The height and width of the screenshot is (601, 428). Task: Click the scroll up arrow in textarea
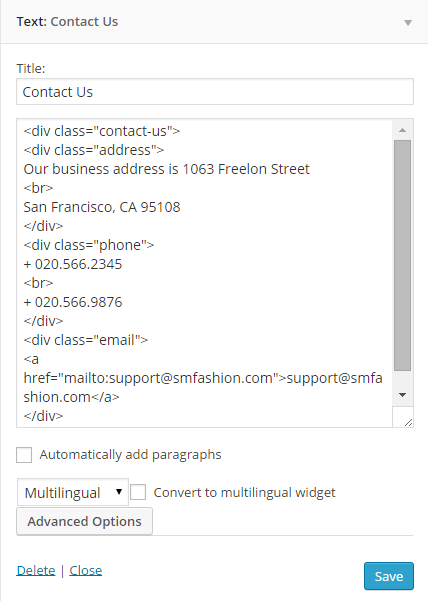402,130
